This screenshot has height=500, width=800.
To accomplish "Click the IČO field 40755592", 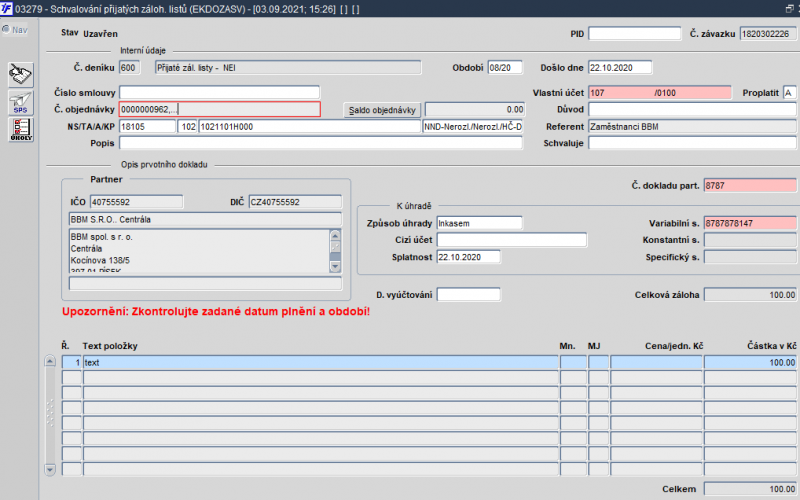I will pos(136,202).
